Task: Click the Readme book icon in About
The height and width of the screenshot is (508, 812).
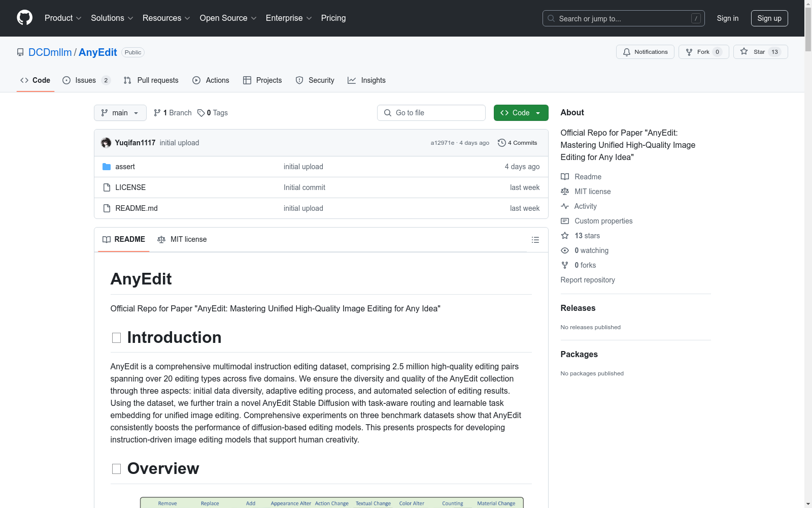Action: (x=565, y=177)
